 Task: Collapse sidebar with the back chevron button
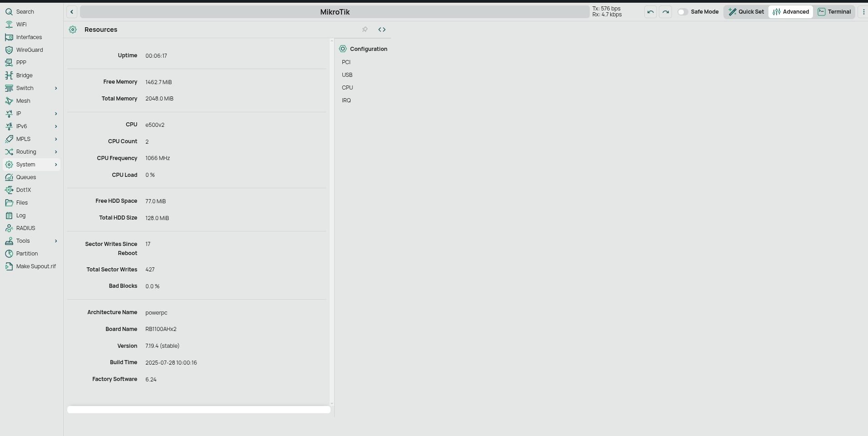[72, 12]
